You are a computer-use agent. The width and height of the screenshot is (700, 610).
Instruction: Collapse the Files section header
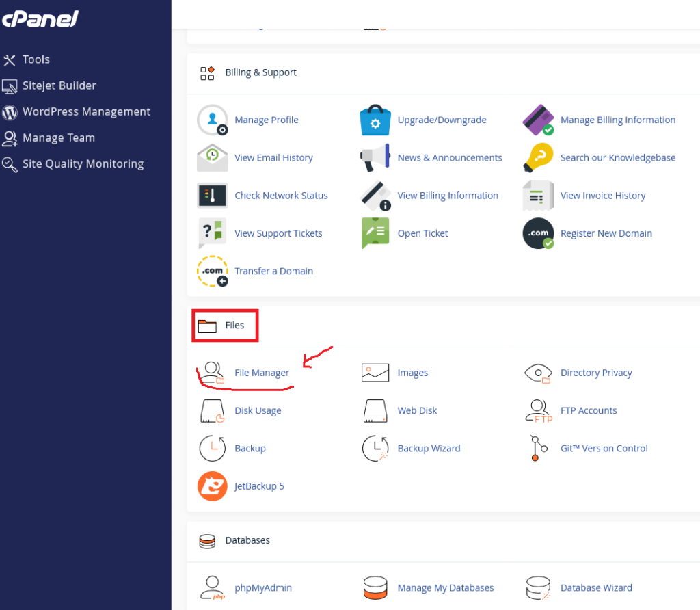pyautogui.click(x=234, y=326)
